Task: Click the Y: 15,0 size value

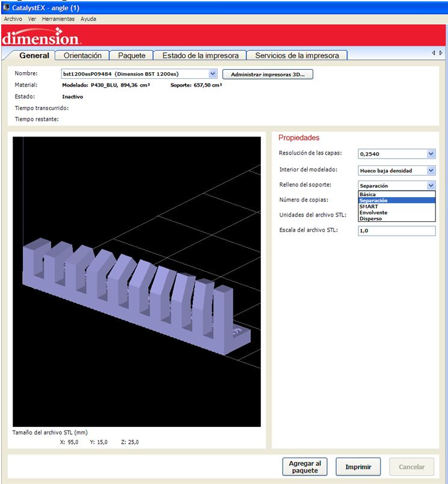Action: click(x=99, y=442)
